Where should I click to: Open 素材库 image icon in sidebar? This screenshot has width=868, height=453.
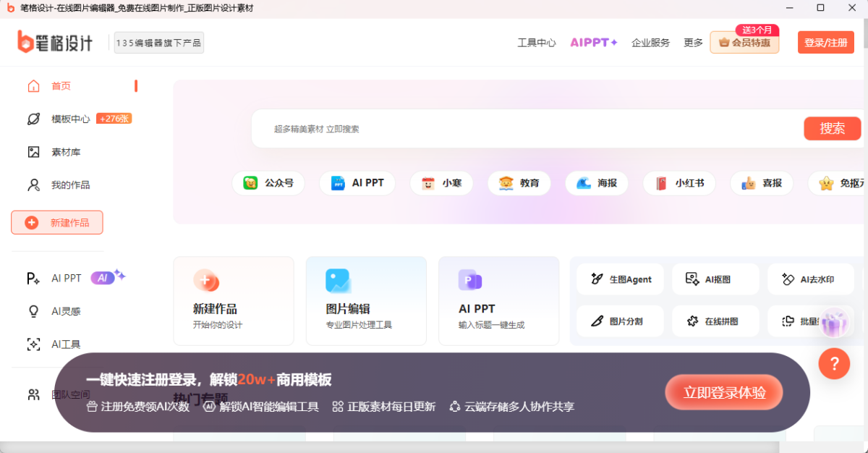tap(33, 152)
